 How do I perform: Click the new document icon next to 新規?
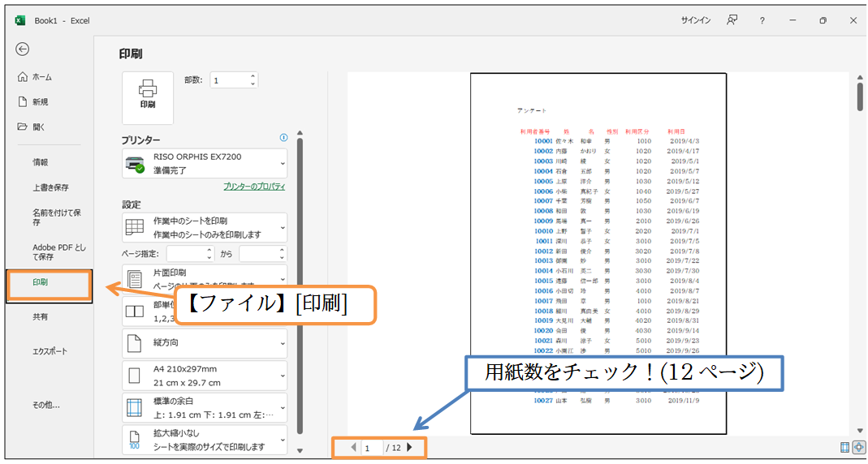23,101
